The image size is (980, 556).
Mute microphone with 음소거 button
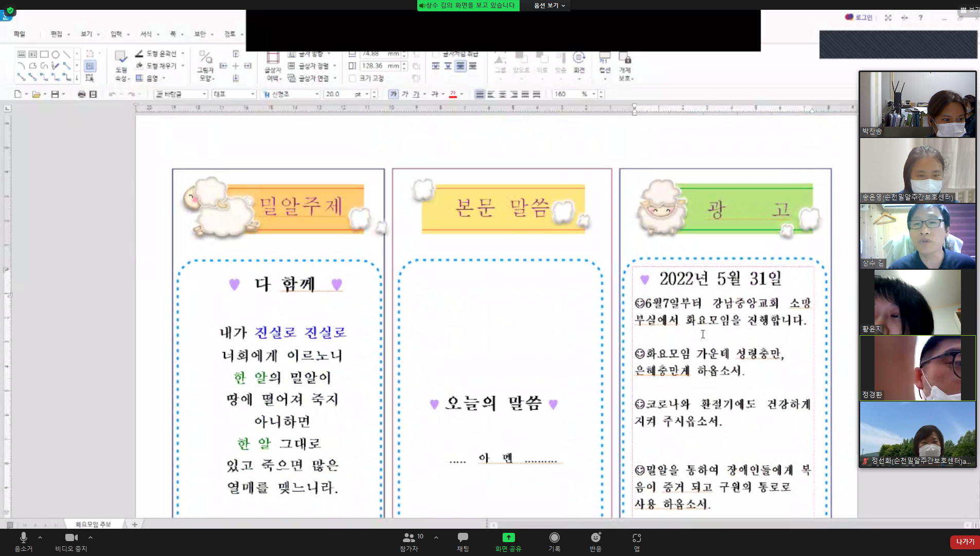pos(23,542)
